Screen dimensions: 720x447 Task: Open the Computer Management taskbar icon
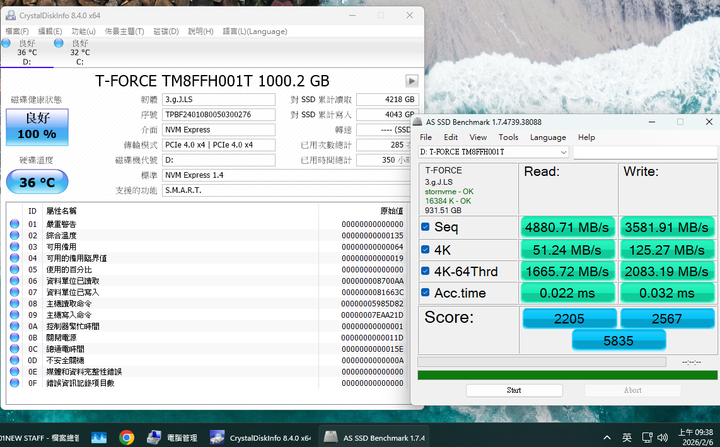(x=154, y=437)
